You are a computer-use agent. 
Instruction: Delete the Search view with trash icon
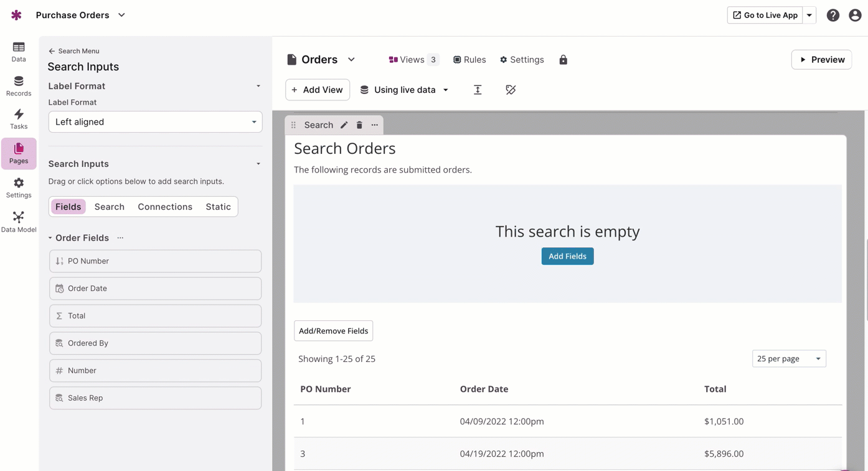359,125
